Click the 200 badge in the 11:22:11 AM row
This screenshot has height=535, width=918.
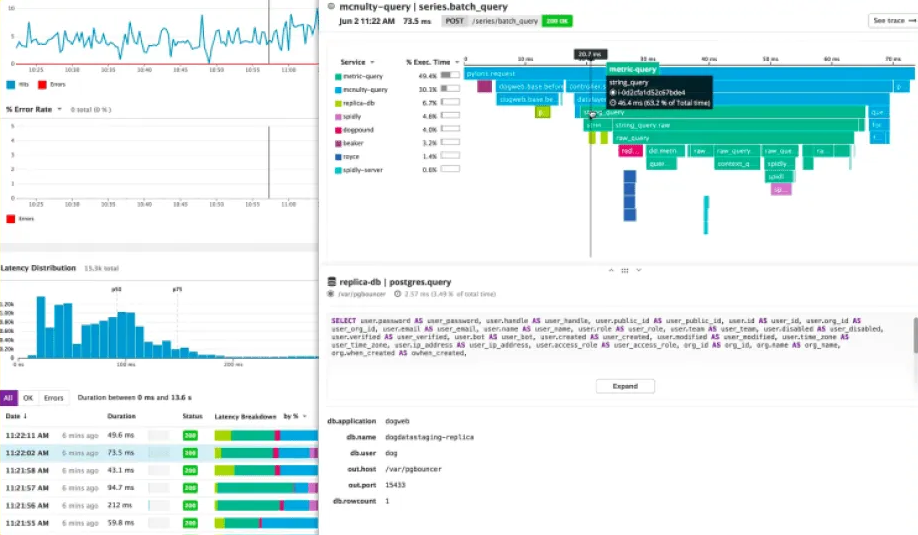190,435
